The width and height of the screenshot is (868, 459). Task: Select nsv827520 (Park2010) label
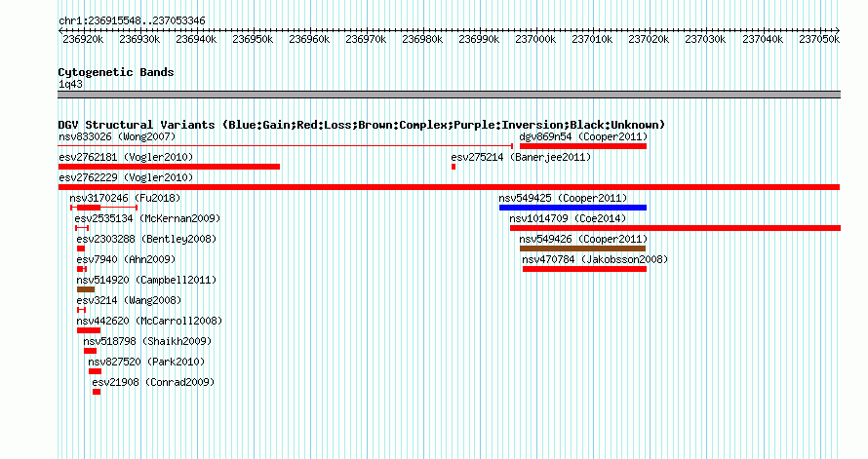click(146, 362)
